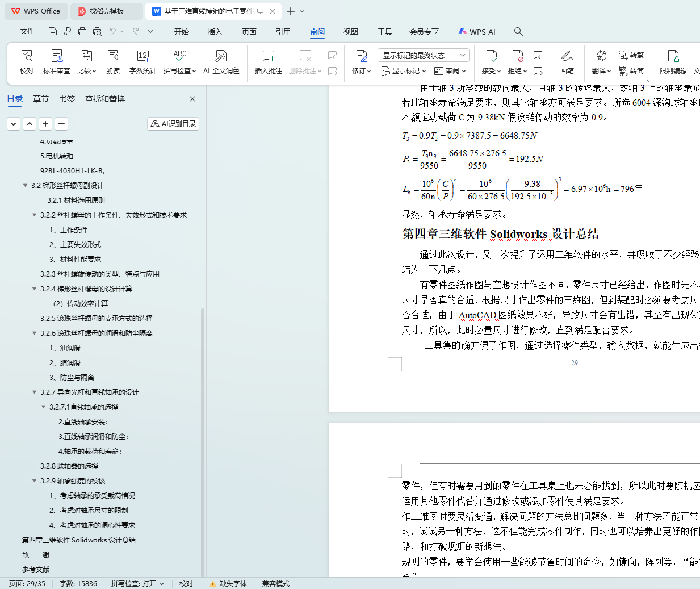Screen dimensions: 700x589
Task: Collapse 3.2 梯形丝杆螺母副设计 tree node
Action: [x=25, y=185]
